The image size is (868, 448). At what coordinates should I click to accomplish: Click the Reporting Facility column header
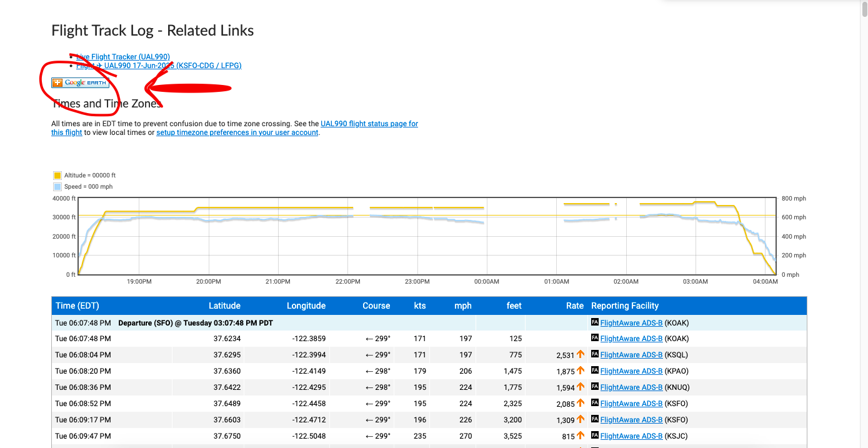click(625, 306)
